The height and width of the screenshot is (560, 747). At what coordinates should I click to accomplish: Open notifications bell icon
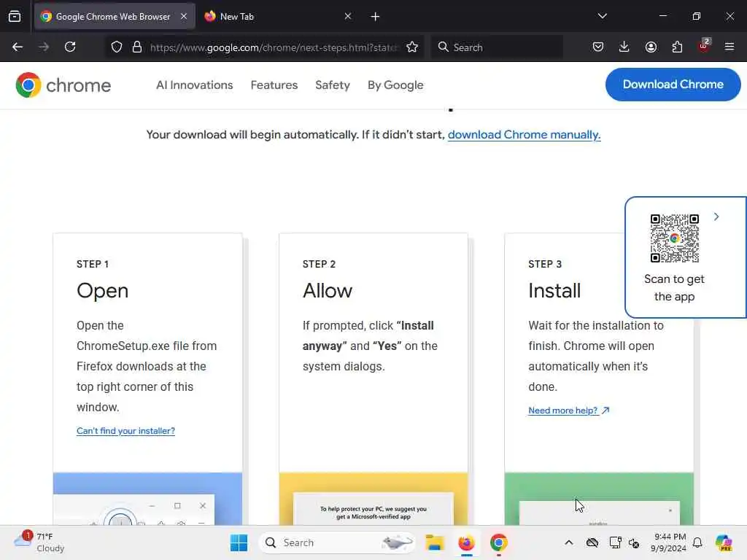(697, 542)
